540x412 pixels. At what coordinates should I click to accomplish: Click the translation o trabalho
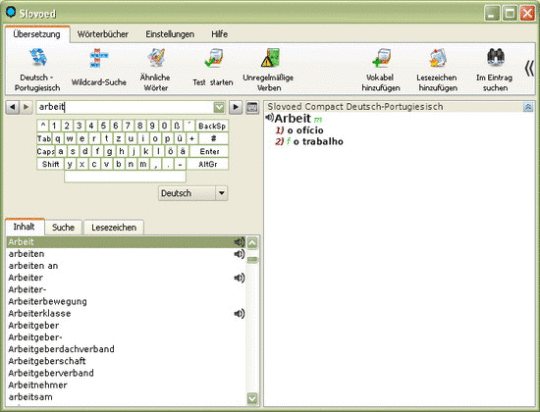(318, 142)
